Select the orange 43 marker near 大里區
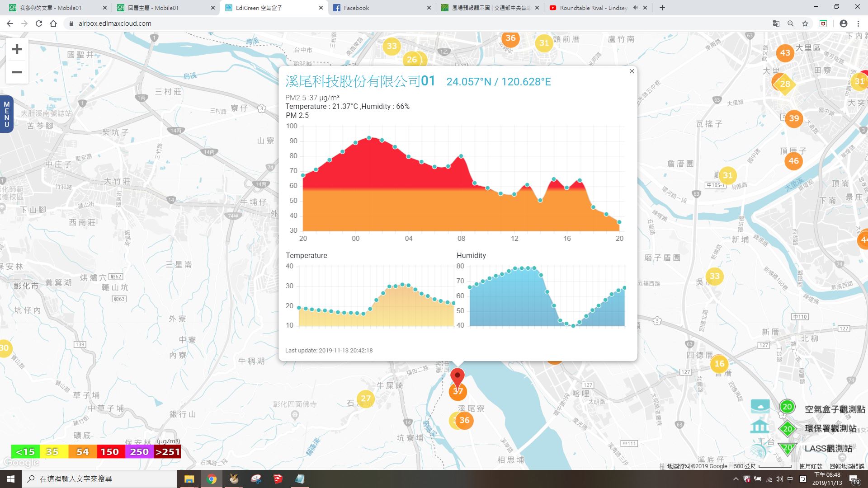 [x=785, y=53]
